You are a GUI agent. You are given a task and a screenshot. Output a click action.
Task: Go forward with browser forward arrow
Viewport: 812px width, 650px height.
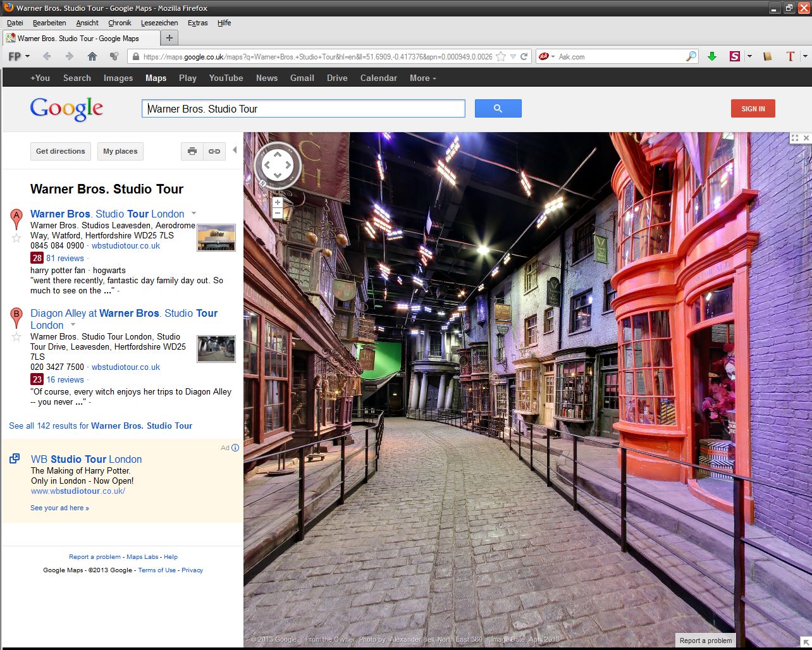[x=70, y=56]
